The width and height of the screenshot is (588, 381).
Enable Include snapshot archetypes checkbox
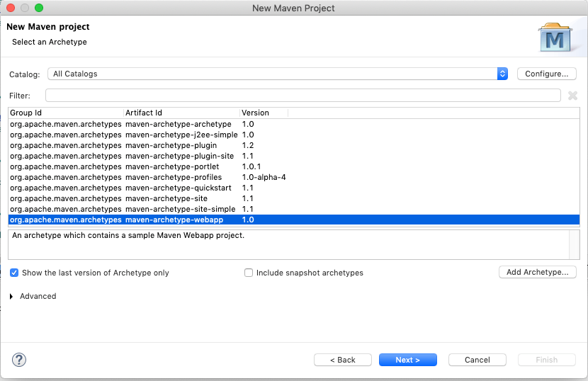point(249,273)
